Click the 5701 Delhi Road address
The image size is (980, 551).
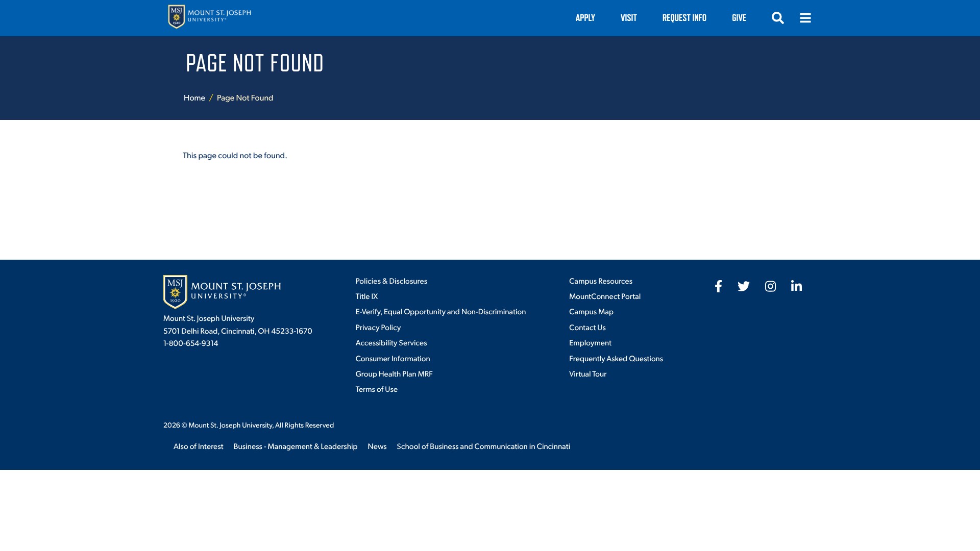[237, 331]
